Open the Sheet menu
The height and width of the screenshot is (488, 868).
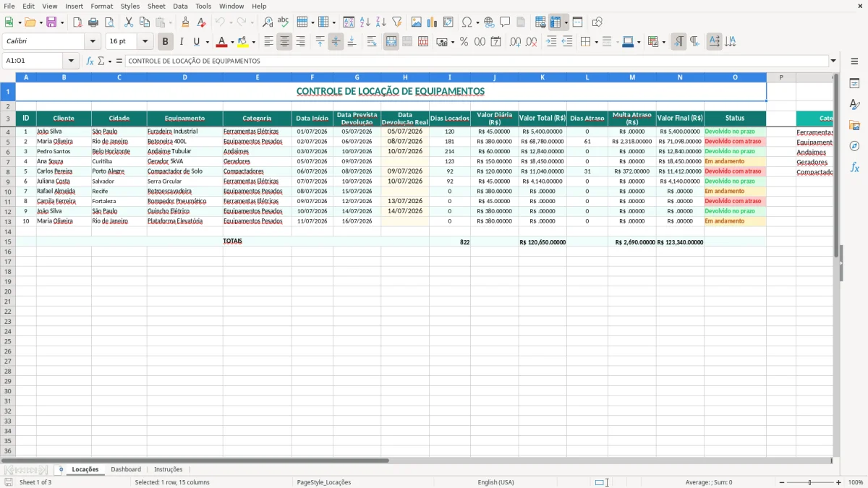click(156, 6)
